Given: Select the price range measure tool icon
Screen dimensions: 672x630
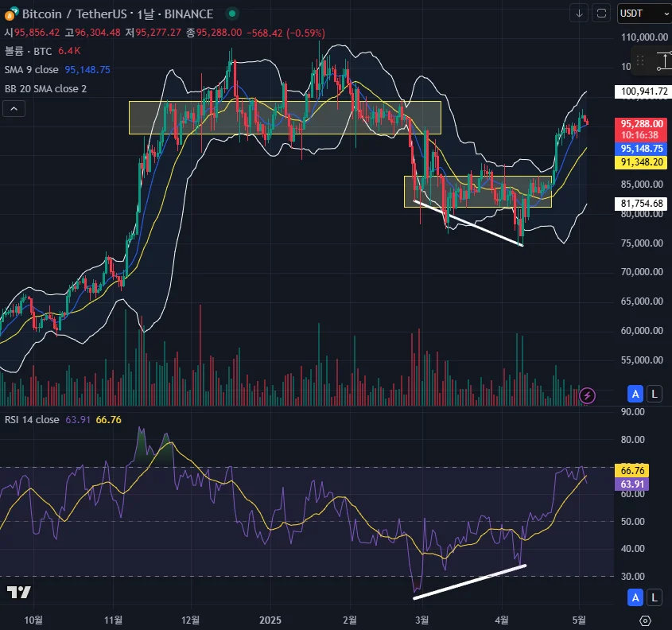Looking at the screenshot, I should [x=664, y=61].
